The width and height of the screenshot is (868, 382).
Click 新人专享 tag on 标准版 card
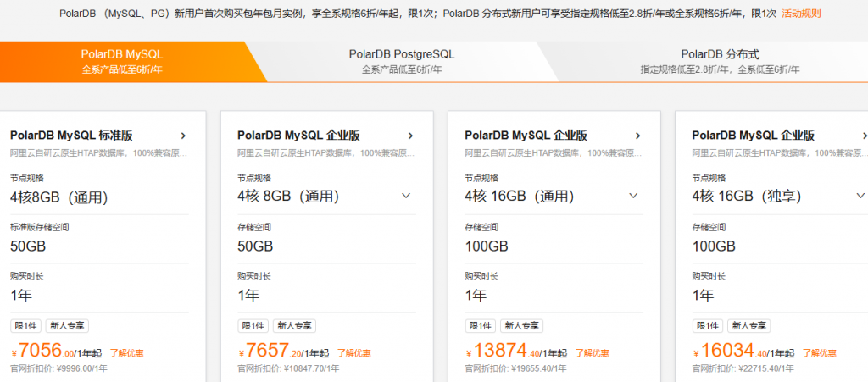click(66, 326)
